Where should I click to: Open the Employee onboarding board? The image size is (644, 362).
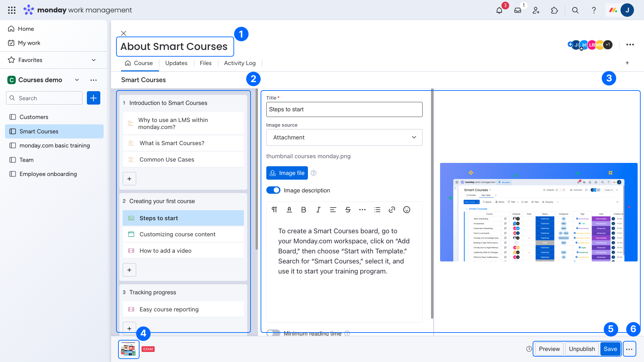(54, 174)
